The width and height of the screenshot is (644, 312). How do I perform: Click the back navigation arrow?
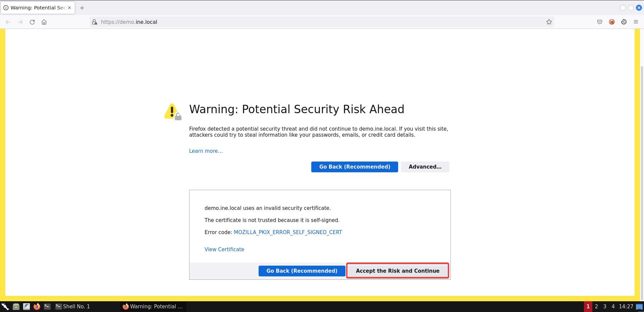click(8, 22)
